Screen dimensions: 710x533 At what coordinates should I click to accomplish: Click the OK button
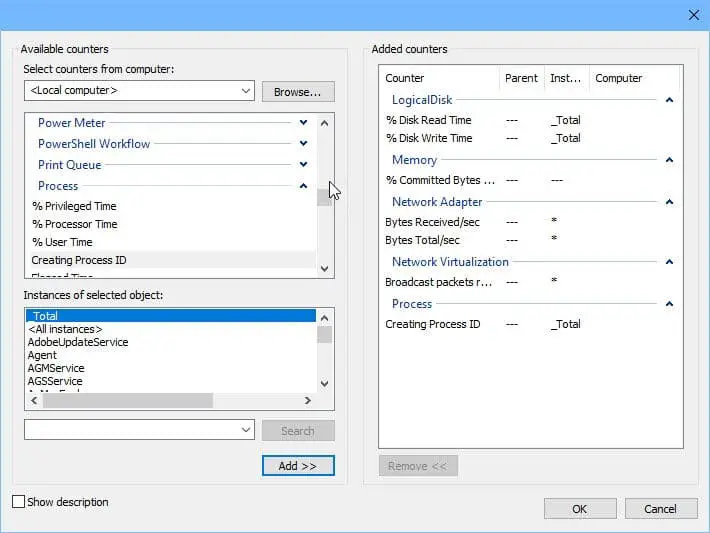pyautogui.click(x=580, y=509)
